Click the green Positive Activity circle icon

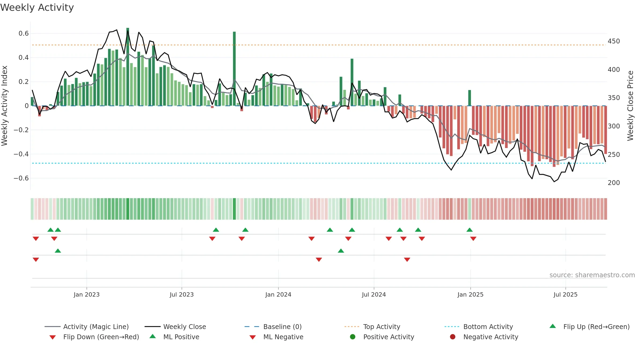[x=353, y=337]
